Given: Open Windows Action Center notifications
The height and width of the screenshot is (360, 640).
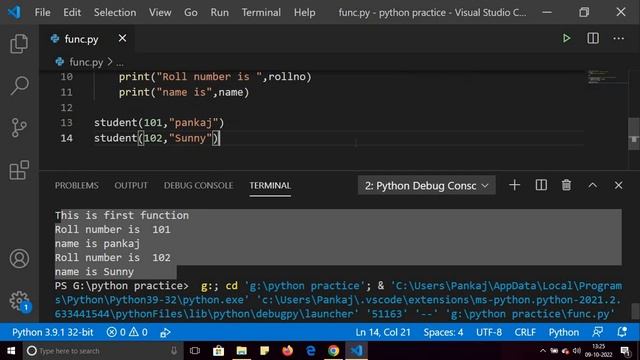Looking at the screenshot, I should pyautogui.click(x=625, y=351).
